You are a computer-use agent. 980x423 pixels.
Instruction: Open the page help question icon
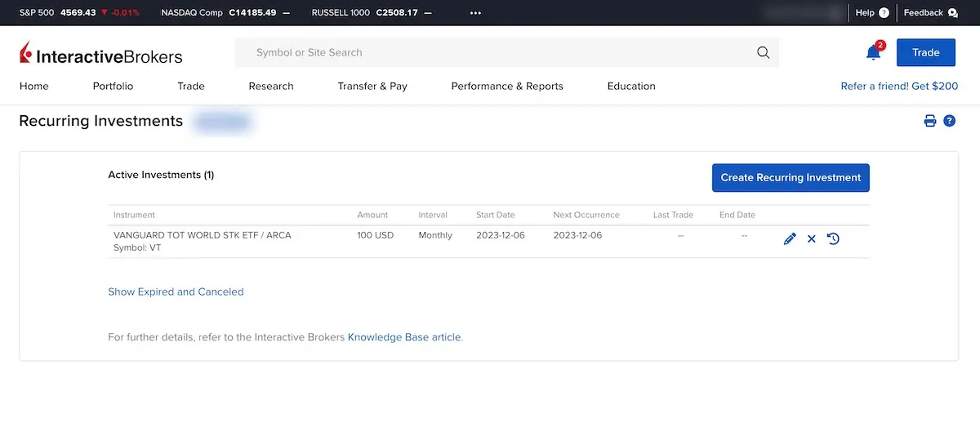coord(949,121)
